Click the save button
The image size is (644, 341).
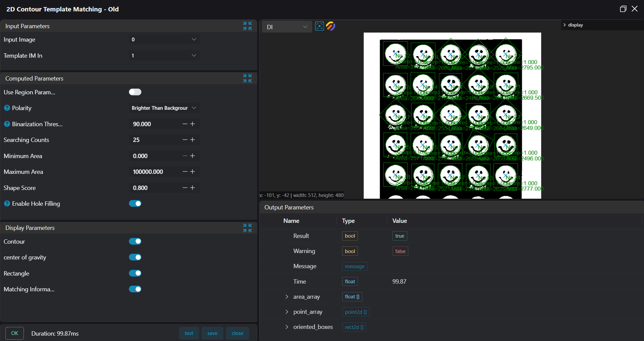pyautogui.click(x=212, y=333)
